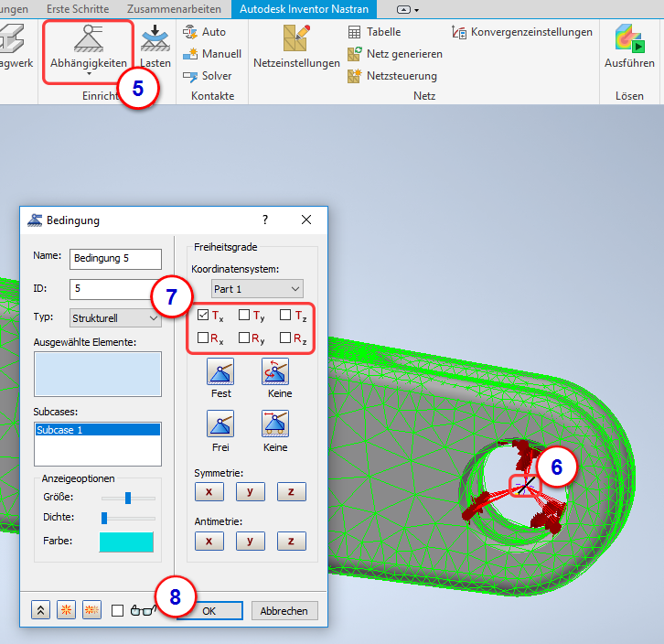Expand the ribbon options dropdown arrow
Screen dimensions: 664x644
[x=417, y=10]
